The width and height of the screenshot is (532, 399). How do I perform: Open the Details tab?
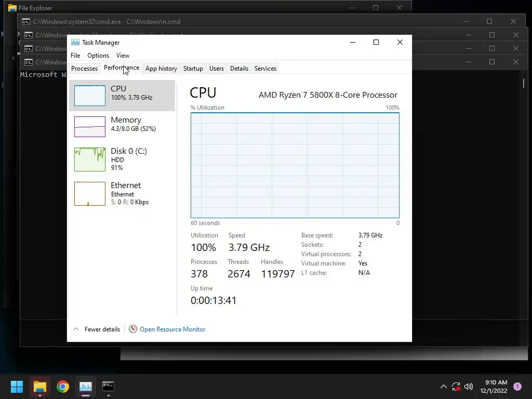pyautogui.click(x=239, y=68)
